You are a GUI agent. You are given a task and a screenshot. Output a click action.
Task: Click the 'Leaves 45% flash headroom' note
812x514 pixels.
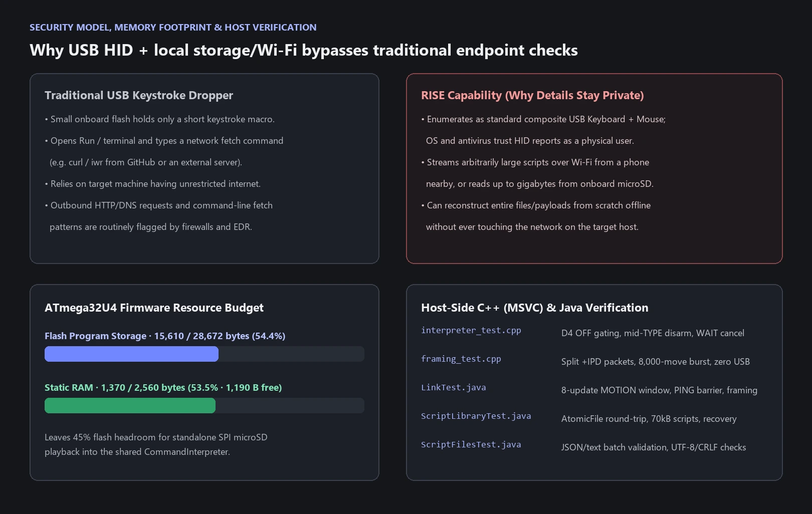pyautogui.click(x=156, y=437)
